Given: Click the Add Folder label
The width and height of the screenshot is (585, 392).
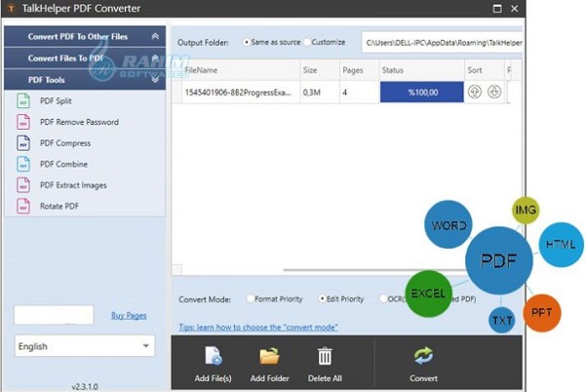Looking at the screenshot, I should 269,378.
